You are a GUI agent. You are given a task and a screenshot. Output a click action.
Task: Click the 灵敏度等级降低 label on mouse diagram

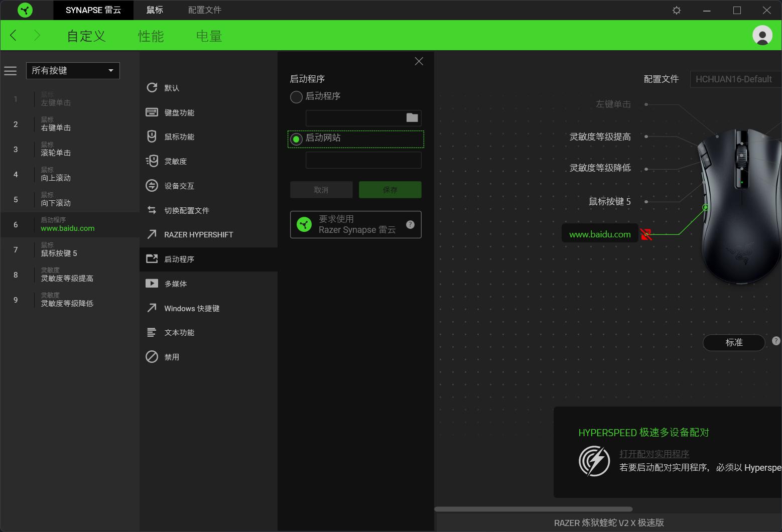click(x=600, y=168)
